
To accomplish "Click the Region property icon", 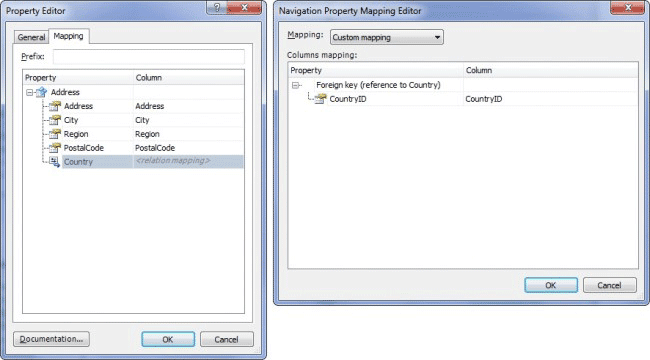I will pos(55,134).
